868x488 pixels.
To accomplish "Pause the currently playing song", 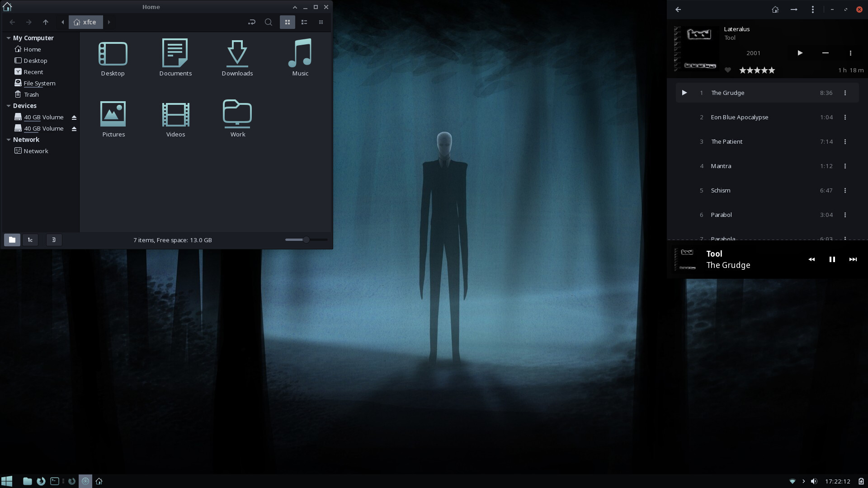I will [832, 259].
